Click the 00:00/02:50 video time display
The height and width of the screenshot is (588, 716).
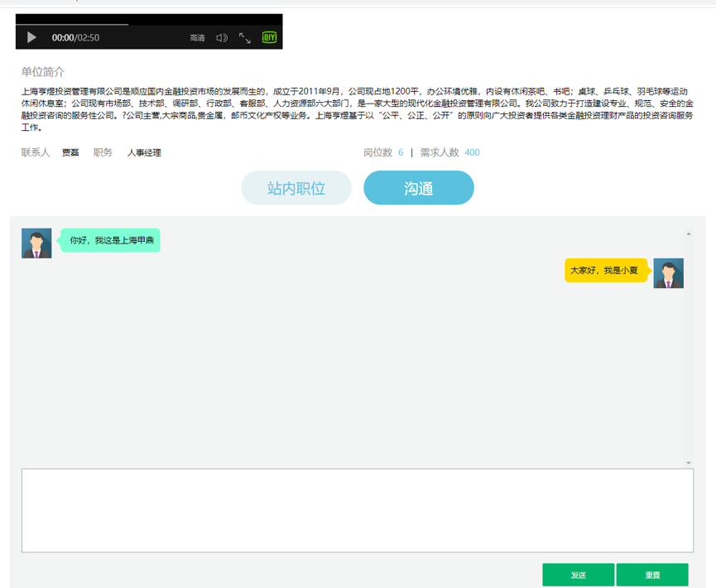point(75,38)
